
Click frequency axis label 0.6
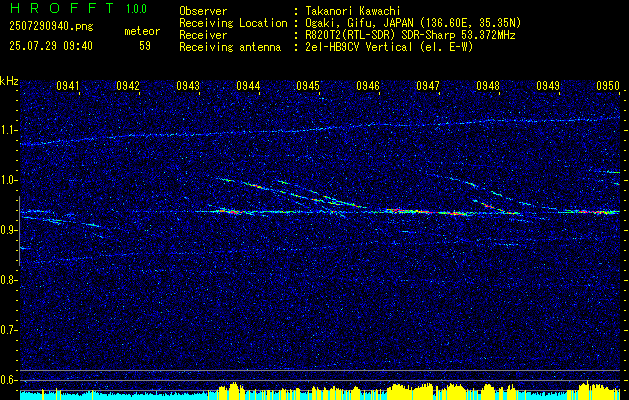(8, 380)
